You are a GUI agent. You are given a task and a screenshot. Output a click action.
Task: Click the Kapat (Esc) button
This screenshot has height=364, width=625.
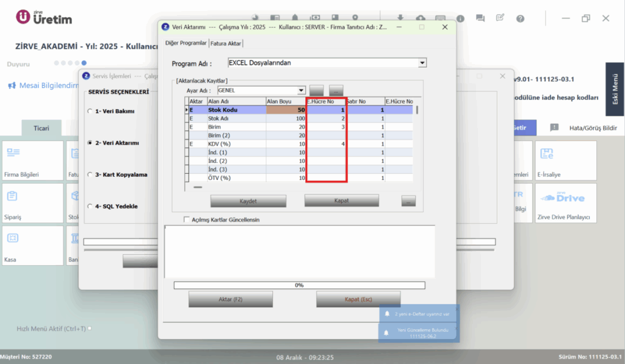[358, 299]
